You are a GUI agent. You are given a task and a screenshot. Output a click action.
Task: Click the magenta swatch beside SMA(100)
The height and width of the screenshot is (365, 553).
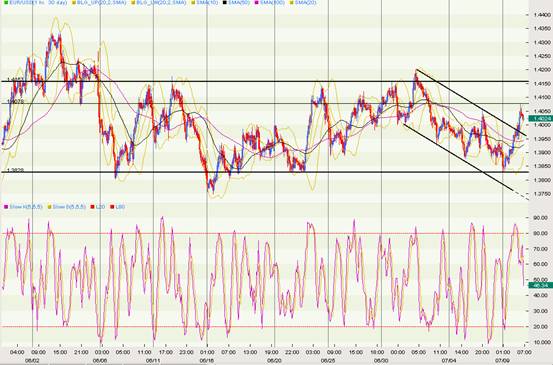[257, 2]
